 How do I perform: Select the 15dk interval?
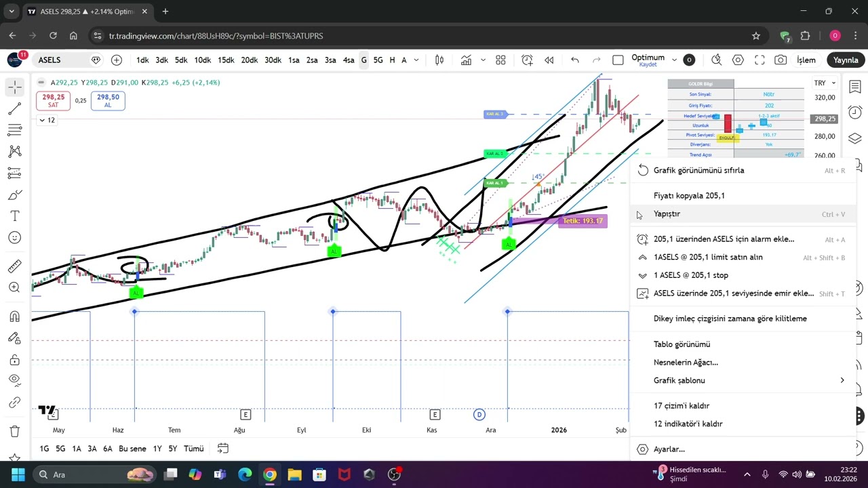(x=226, y=60)
